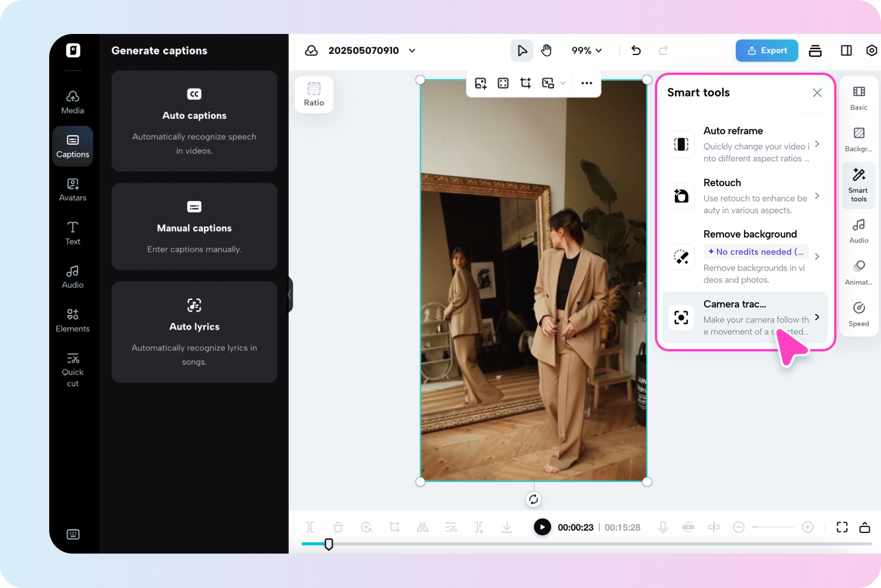Select the hand pan tool

[x=546, y=51]
